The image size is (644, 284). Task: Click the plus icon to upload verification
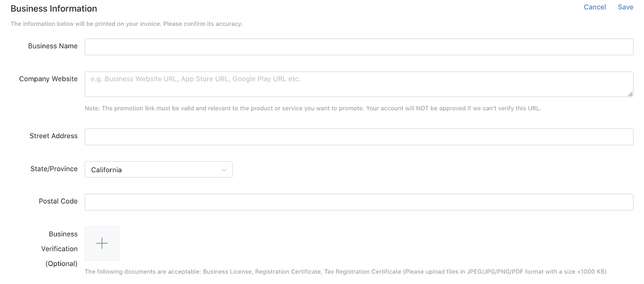(102, 244)
